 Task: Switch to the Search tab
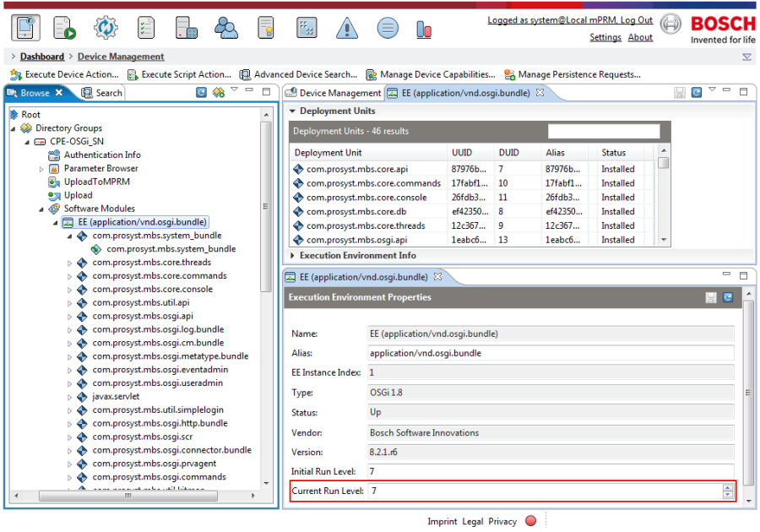(102, 93)
